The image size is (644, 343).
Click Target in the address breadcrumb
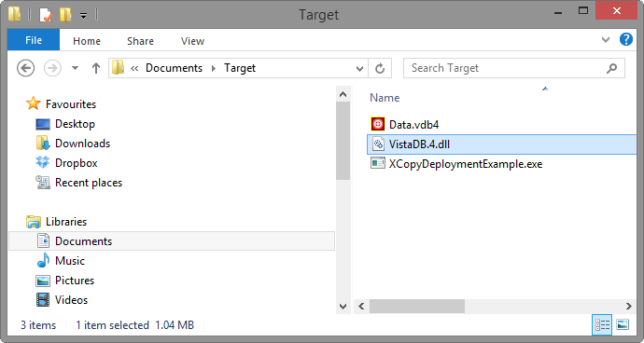[x=240, y=68]
